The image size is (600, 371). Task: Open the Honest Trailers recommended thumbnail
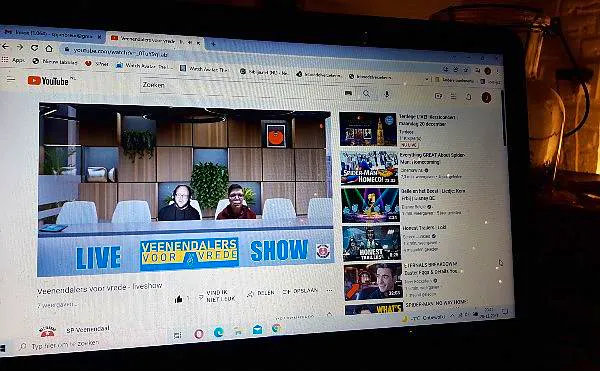point(372,243)
